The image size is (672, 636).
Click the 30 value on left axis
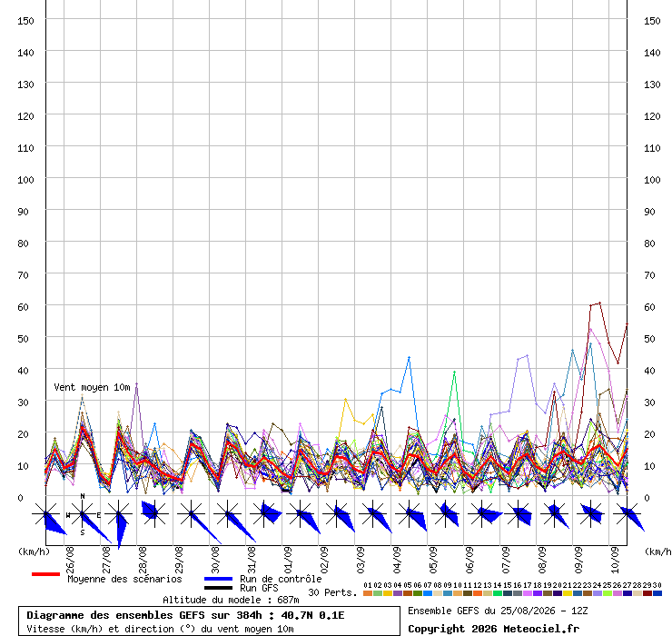click(x=23, y=402)
